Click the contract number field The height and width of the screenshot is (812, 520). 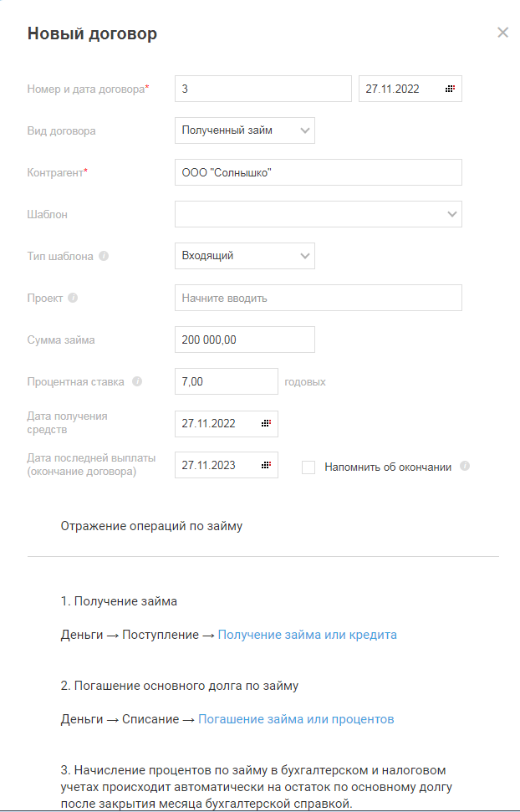(x=263, y=89)
